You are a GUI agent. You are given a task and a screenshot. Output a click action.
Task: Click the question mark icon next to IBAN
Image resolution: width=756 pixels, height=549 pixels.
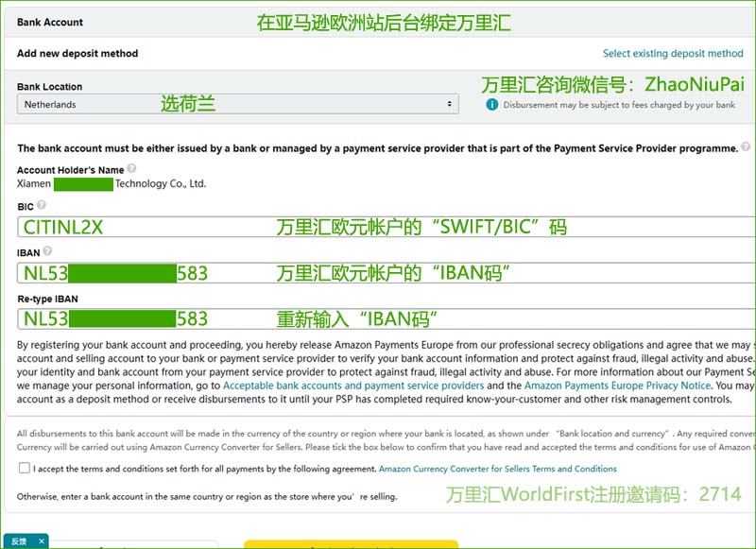pos(46,250)
